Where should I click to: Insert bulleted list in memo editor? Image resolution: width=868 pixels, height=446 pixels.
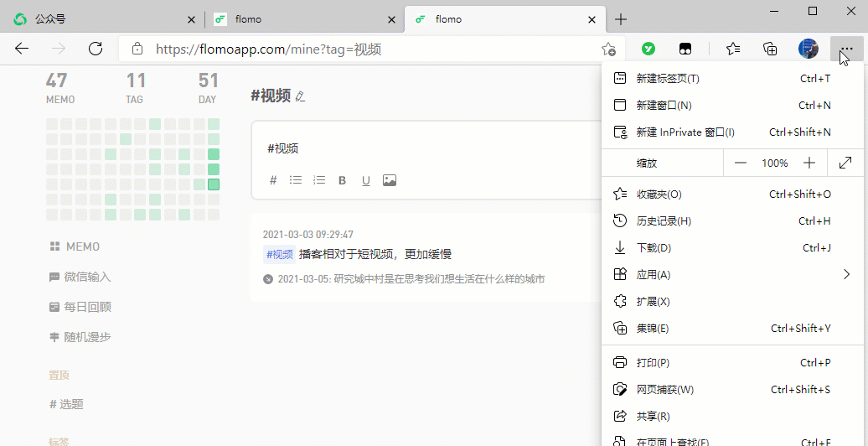pos(296,180)
